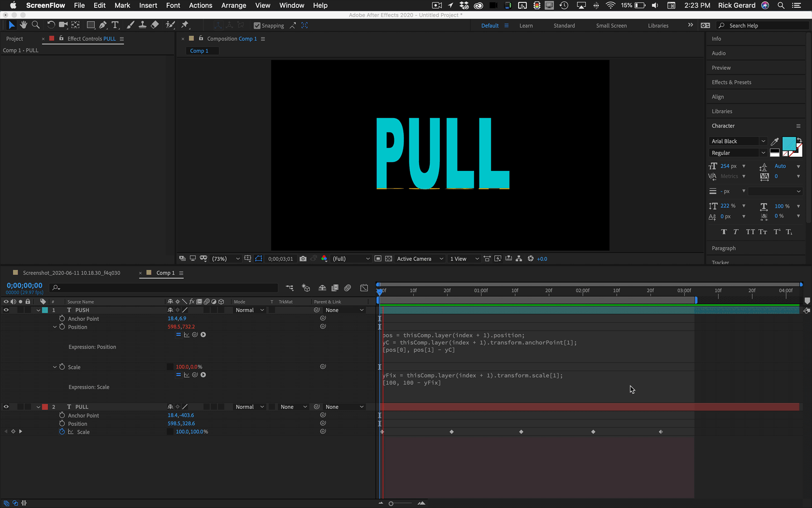Image resolution: width=812 pixels, height=508 pixels.
Task: Select the Roto Brush tool
Action: tap(170, 25)
